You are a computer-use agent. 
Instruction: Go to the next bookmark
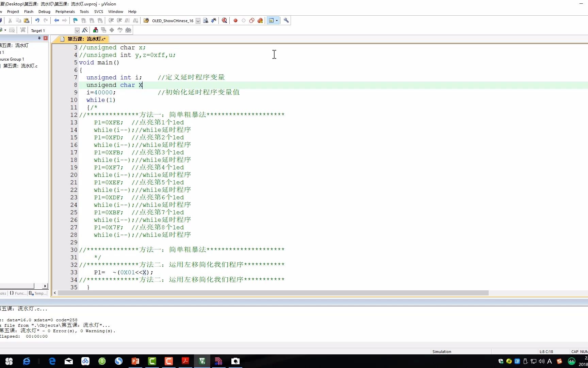[x=92, y=20]
